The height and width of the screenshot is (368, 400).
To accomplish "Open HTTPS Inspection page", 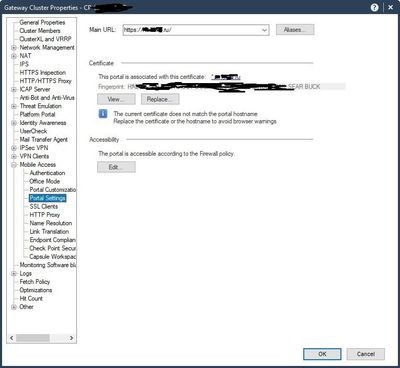I will 42,72.
